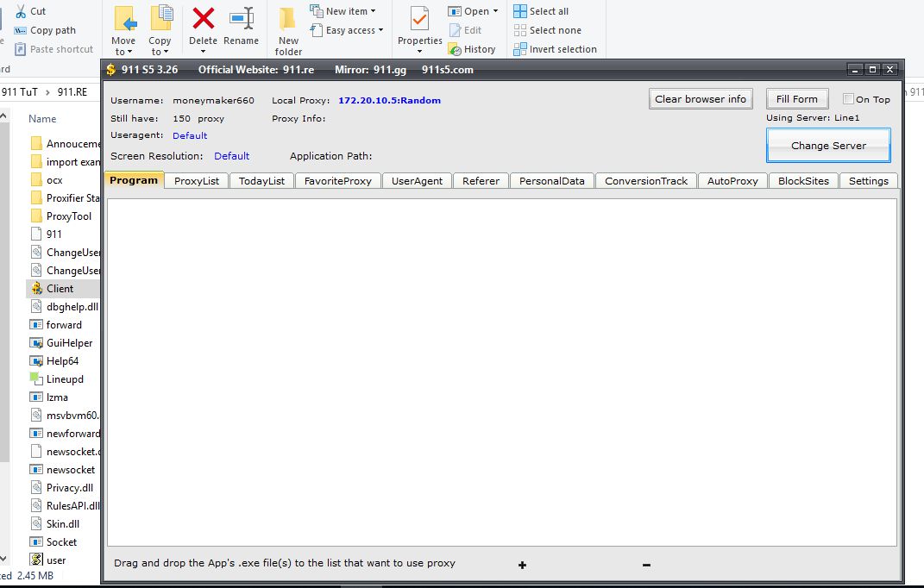Open the PersonalData tab
Viewport: 924px width, 588px height.
pos(552,181)
